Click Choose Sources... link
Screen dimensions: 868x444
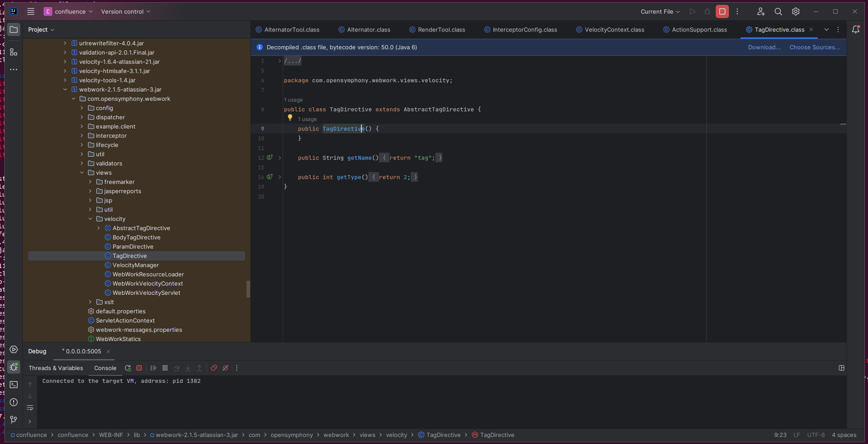815,47
